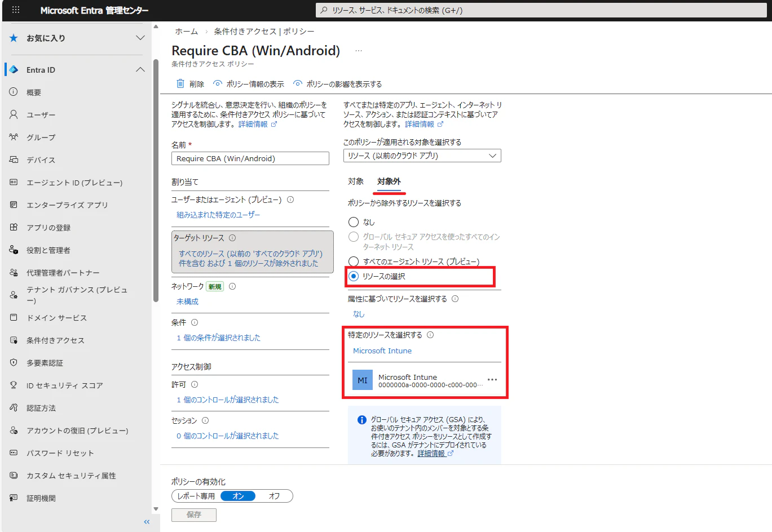Open 組み込まれた特定のユーザー link
The width and height of the screenshot is (772, 532).
(218, 215)
